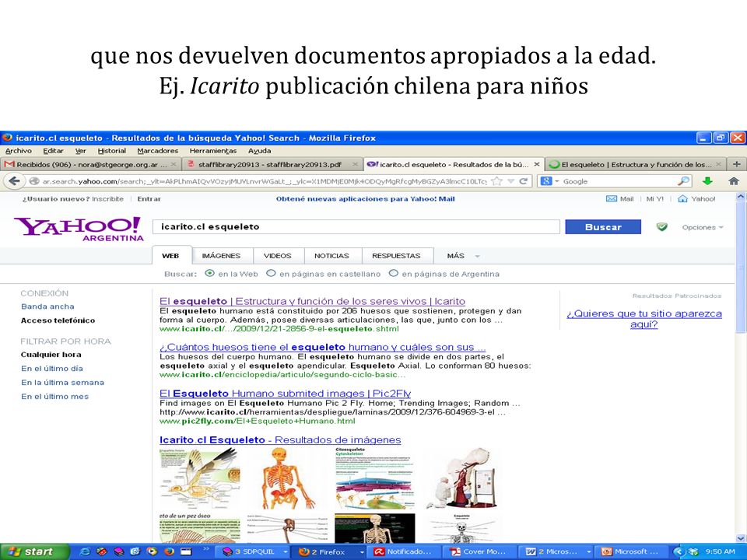Expand the Opciones dropdown
The image size is (747, 560).
[702, 227]
